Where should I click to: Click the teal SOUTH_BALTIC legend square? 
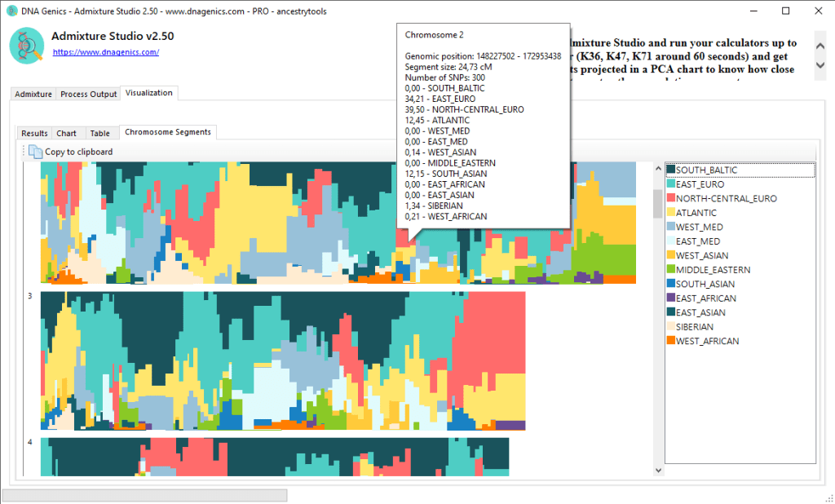pyautogui.click(x=672, y=170)
